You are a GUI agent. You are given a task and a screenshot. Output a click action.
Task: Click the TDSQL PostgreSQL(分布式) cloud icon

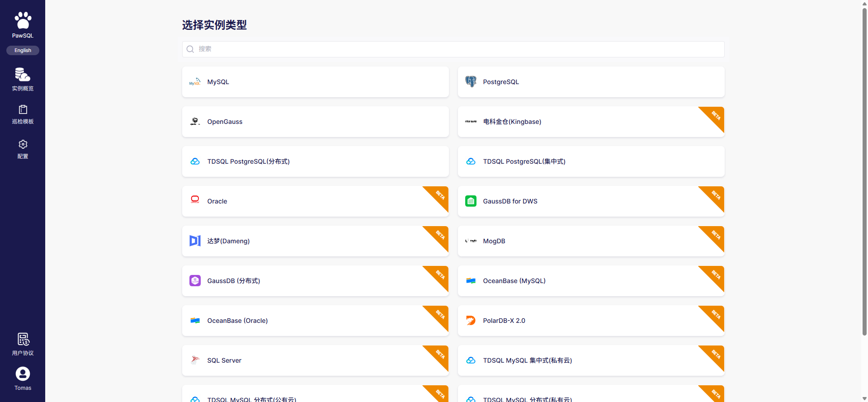195,161
